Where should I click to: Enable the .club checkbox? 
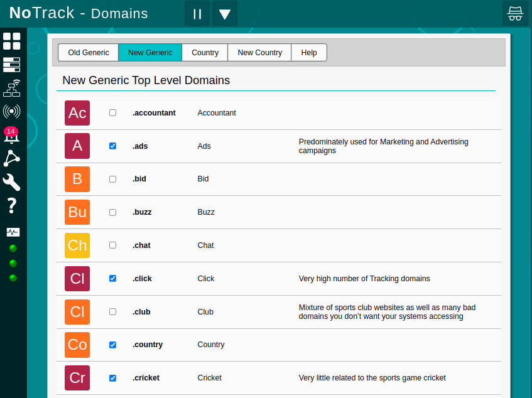[112, 311]
